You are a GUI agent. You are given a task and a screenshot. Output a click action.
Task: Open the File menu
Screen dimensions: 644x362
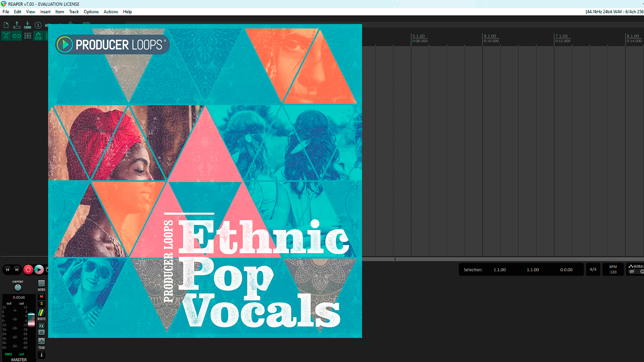coord(6,12)
